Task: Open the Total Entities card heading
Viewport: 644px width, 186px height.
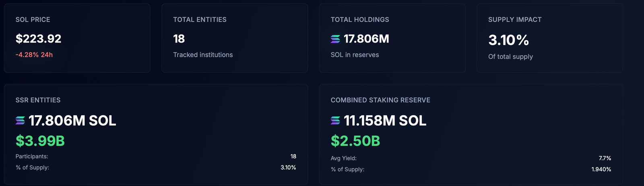Action: click(x=200, y=20)
